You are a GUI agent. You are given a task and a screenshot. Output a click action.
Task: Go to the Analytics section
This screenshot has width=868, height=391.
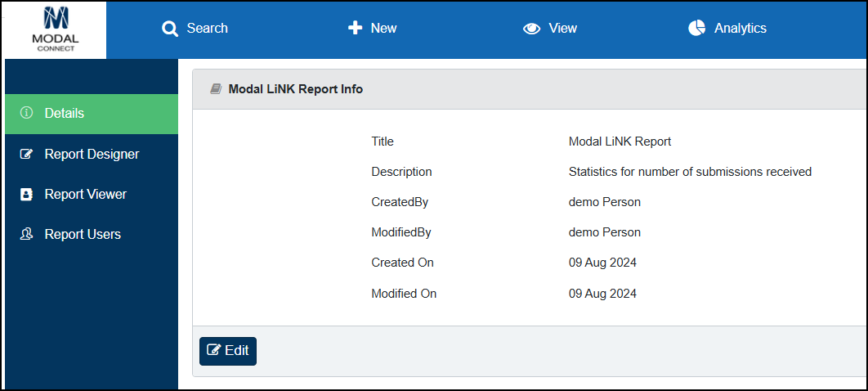pyautogui.click(x=727, y=29)
